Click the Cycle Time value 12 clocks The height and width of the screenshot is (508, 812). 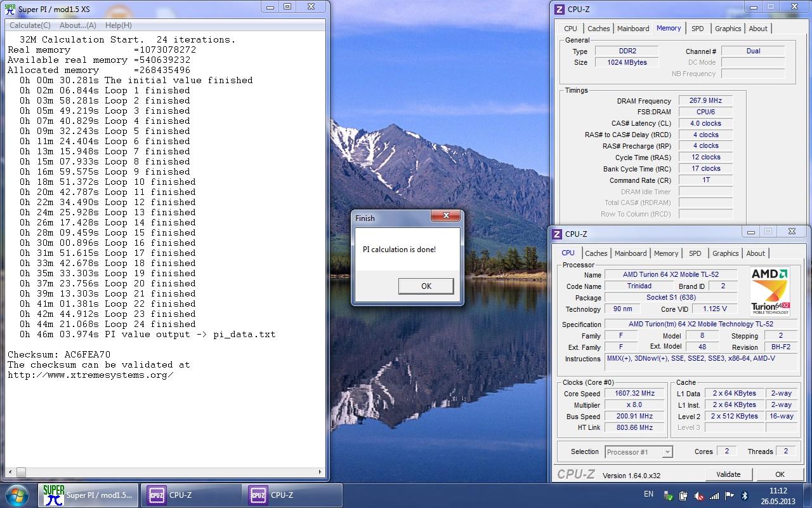click(705, 157)
